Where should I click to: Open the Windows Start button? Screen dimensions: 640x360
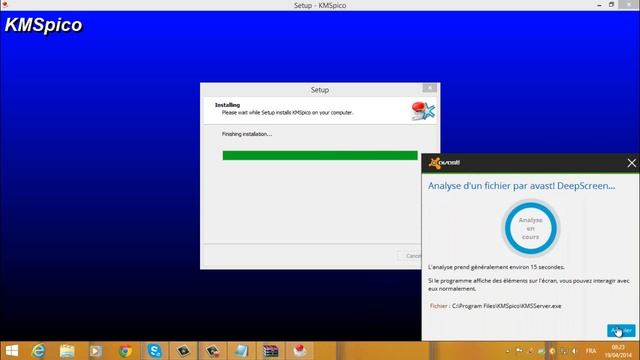[12, 351]
